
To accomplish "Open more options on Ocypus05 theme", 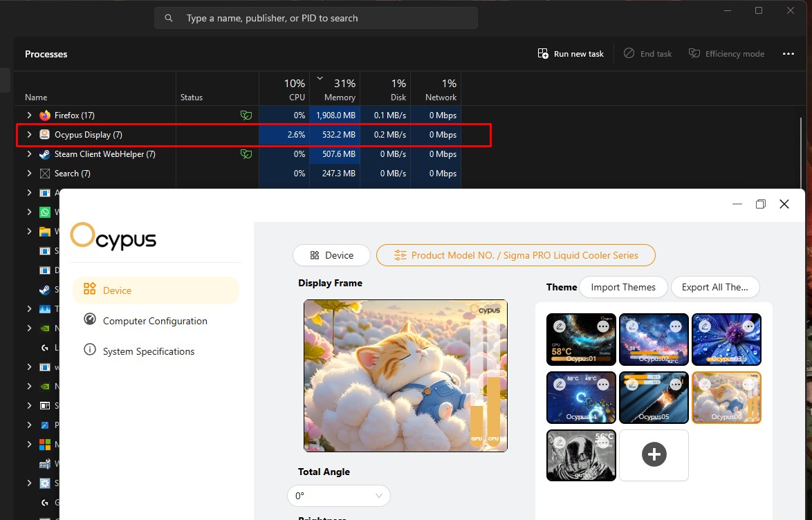I will (x=676, y=384).
